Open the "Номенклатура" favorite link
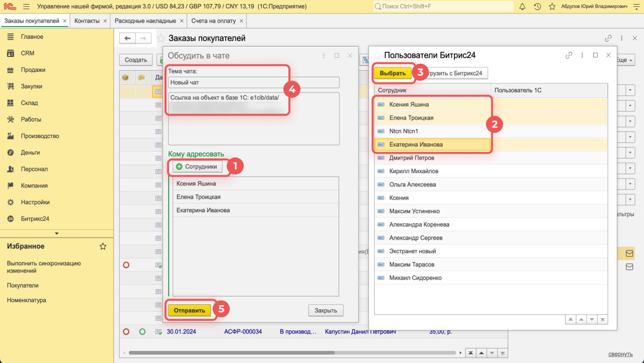644x363 pixels. (27, 300)
